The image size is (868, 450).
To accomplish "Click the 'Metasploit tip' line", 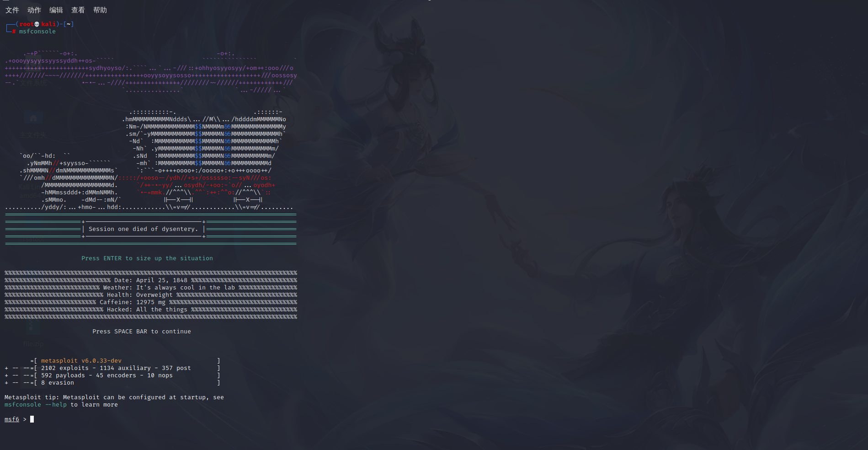I will pyautogui.click(x=114, y=397).
